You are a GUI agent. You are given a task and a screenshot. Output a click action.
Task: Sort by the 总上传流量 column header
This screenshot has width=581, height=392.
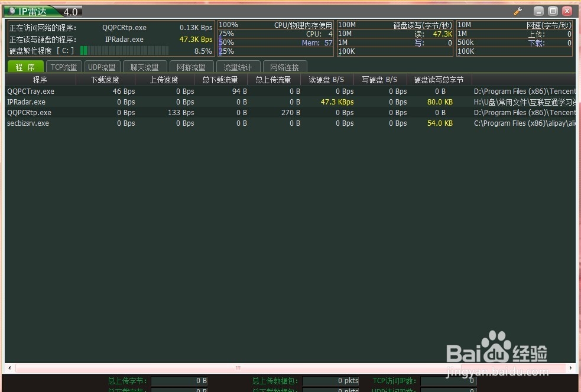[274, 80]
